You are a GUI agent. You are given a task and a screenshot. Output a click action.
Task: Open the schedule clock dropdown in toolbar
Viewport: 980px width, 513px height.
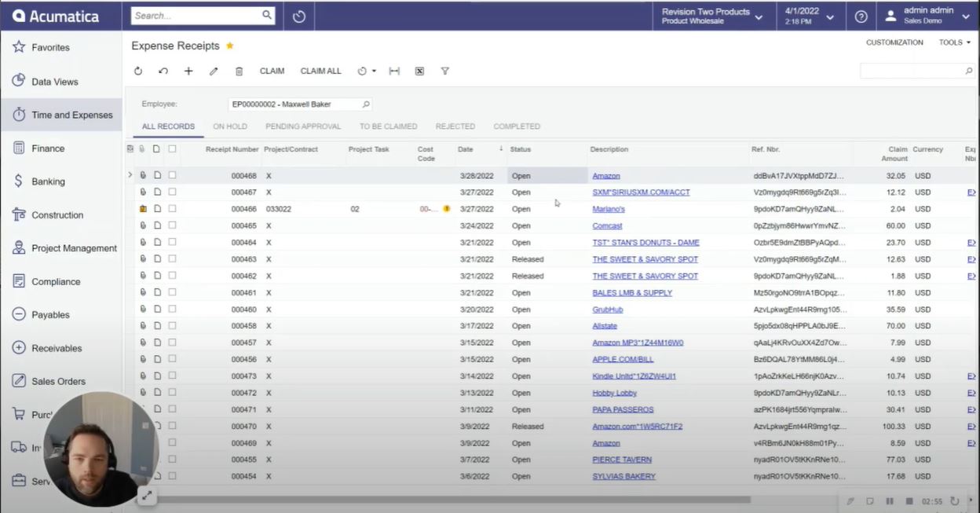pos(367,71)
